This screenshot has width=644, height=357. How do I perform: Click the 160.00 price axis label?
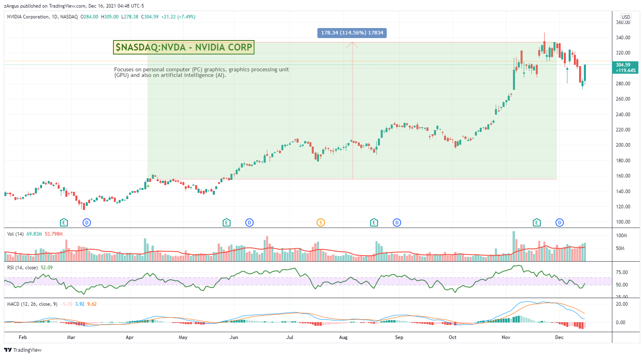click(623, 176)
